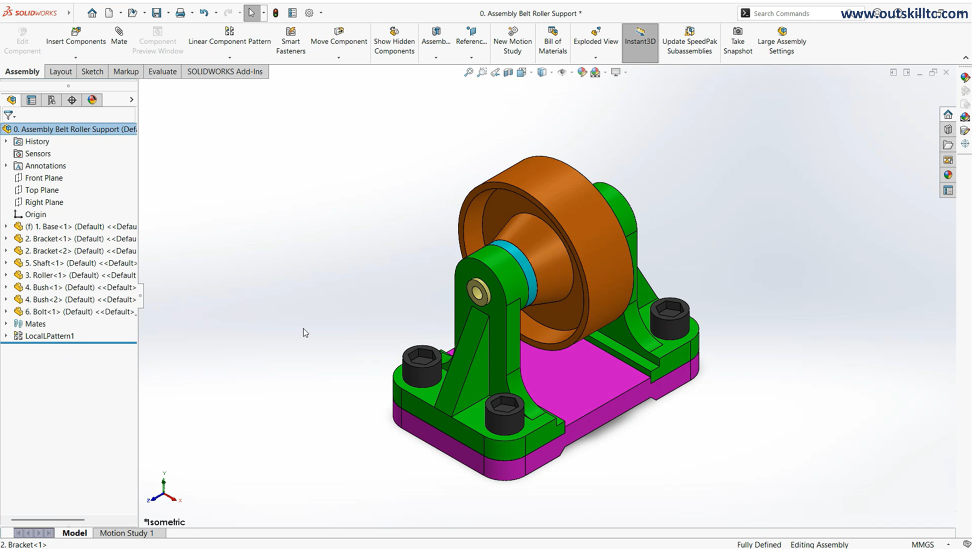This screenshot has width=980, height=549.
Task: Open the SOLIDWORKS Add-Ins tab
Action: 225,72
